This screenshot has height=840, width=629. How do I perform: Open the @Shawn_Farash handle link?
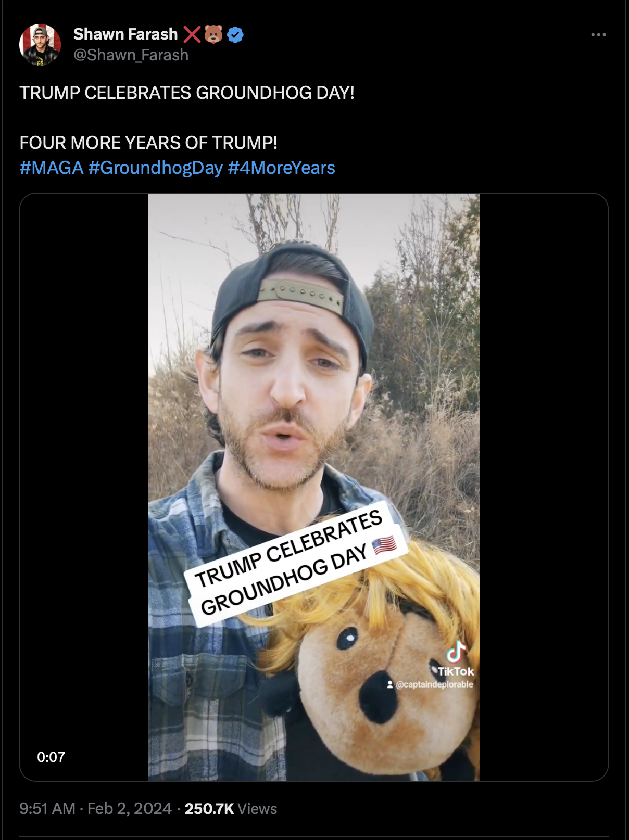[x=131, y=55]
